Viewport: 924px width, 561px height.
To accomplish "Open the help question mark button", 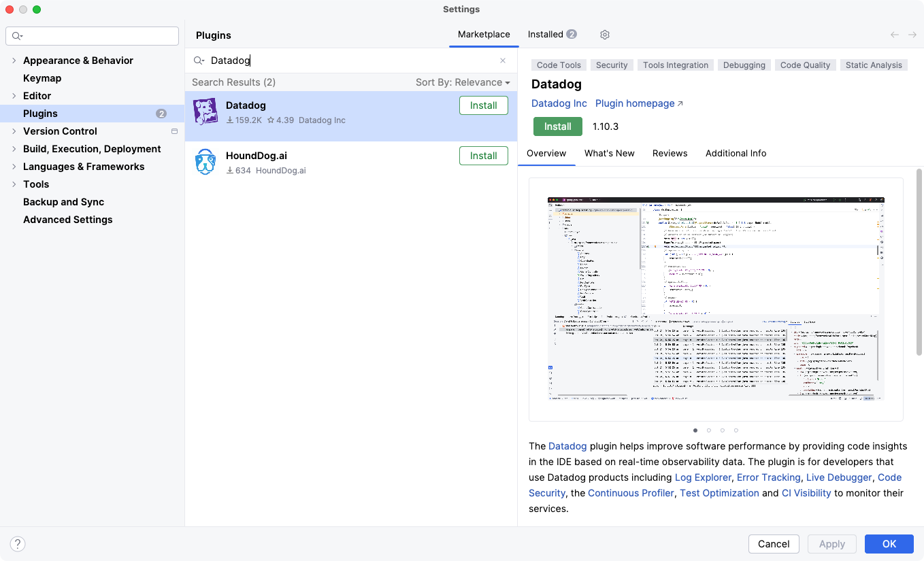I will pos(18,544).
